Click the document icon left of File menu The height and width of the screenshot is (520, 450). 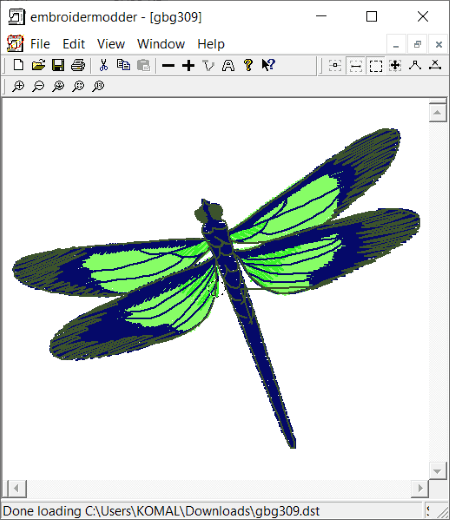(x=15, y=44)
